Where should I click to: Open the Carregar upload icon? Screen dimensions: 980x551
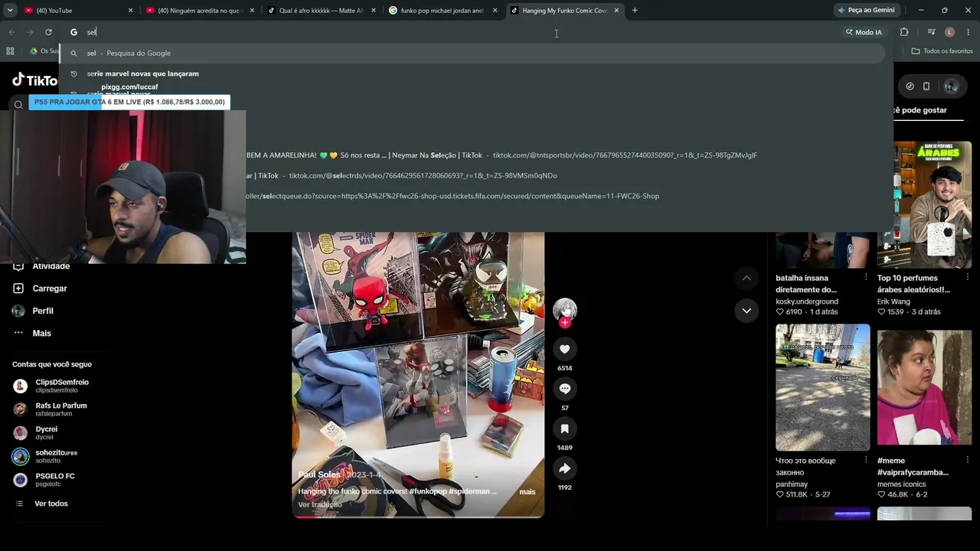coord(18,289)
